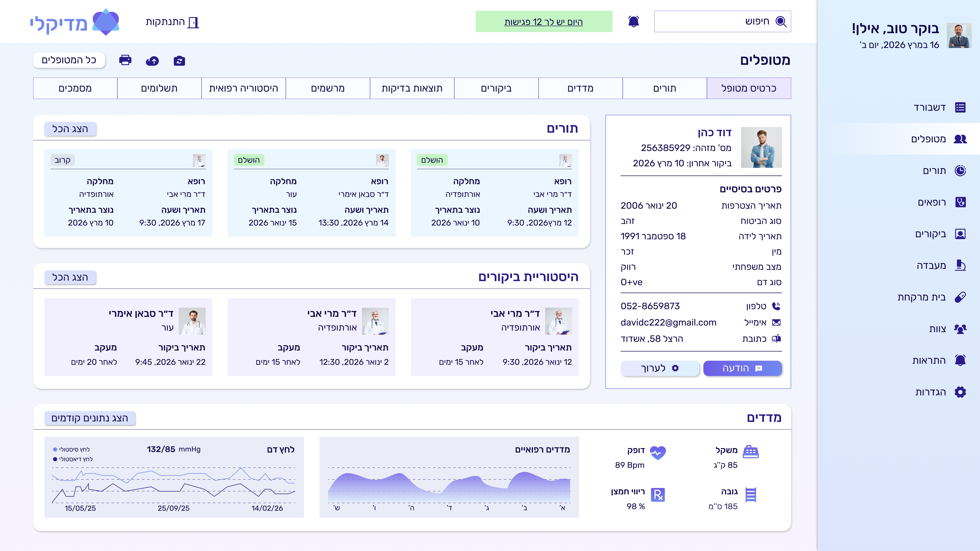Screen dimensions: 980x551
Task: Open the כרטיס מטופל tab
Action: click(749, 88)
